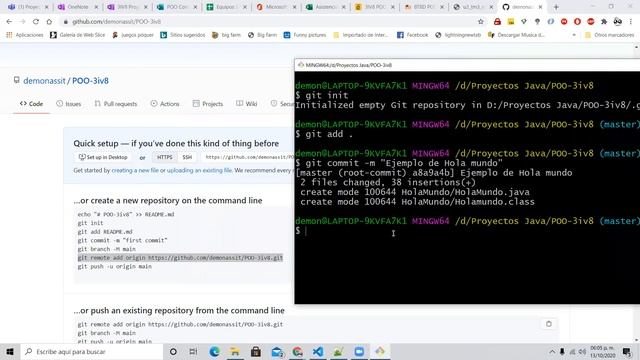Click the echo README.md command line
This screenshot has width=640, height=360.
tap(126, 214)
